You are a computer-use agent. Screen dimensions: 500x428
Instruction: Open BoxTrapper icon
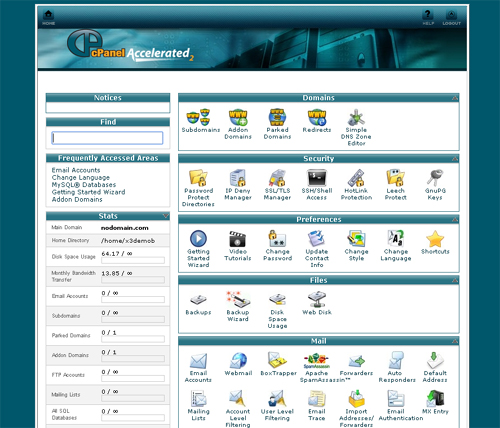point(277,361)
